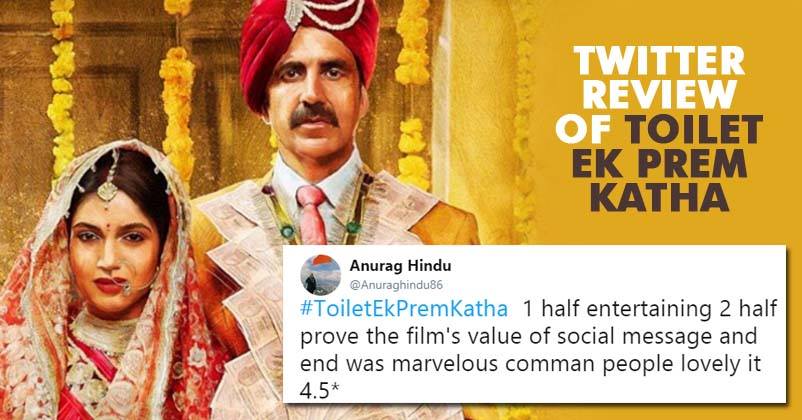Click the man's red turban
Image resolution: width=802 pixels, height=420 pixels.
[x=309, y=43]
